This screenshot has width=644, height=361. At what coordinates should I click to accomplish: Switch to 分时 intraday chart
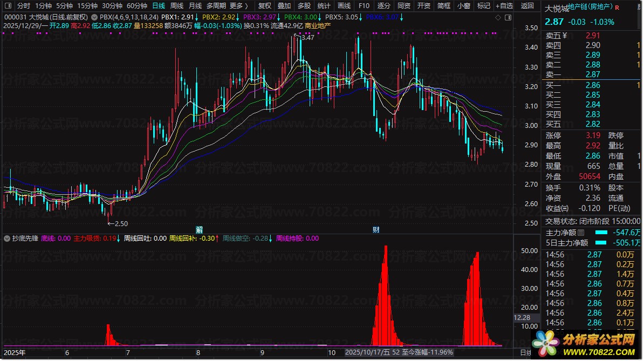point(23,6)
